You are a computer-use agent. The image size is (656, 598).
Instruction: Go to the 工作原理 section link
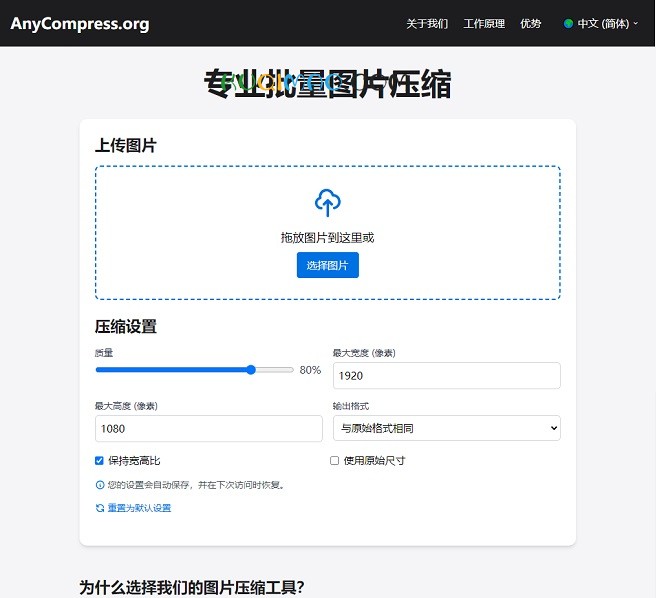point(484,24)
